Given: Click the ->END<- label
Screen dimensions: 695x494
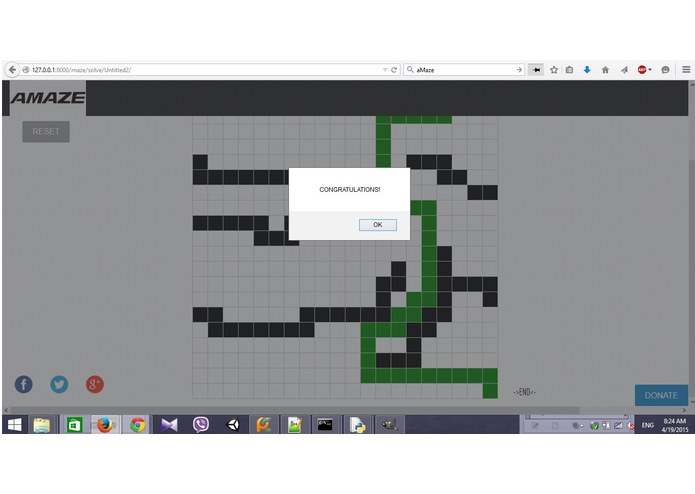Looking at the screenshot, I should click(525, 392).
